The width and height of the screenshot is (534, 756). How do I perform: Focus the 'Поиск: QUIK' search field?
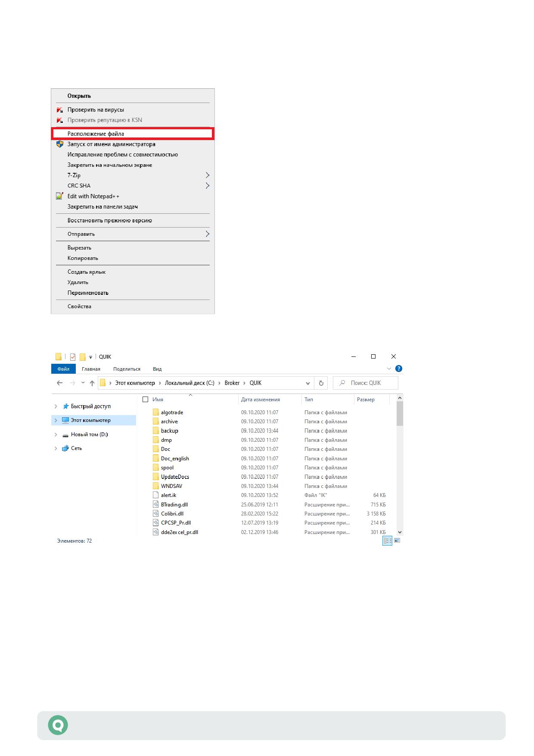tap(366, 383)
